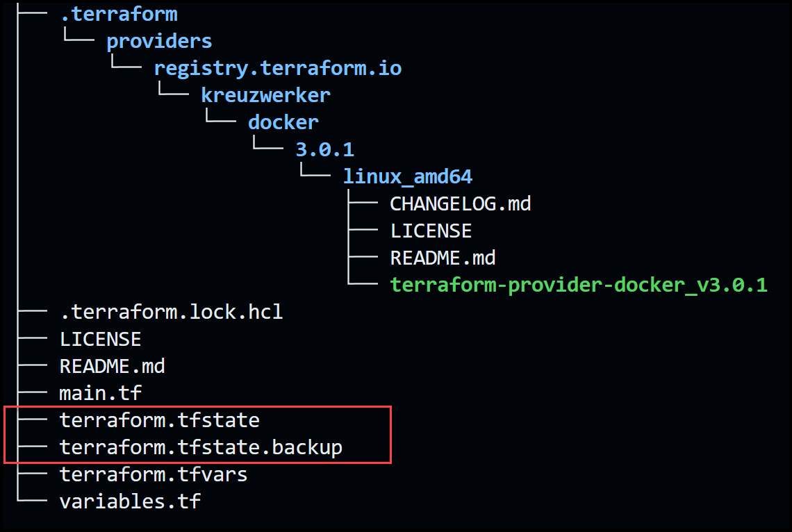792x532 pixels.
Task: Click the linux_amd64 directory name
Action: tap(408, 176)
